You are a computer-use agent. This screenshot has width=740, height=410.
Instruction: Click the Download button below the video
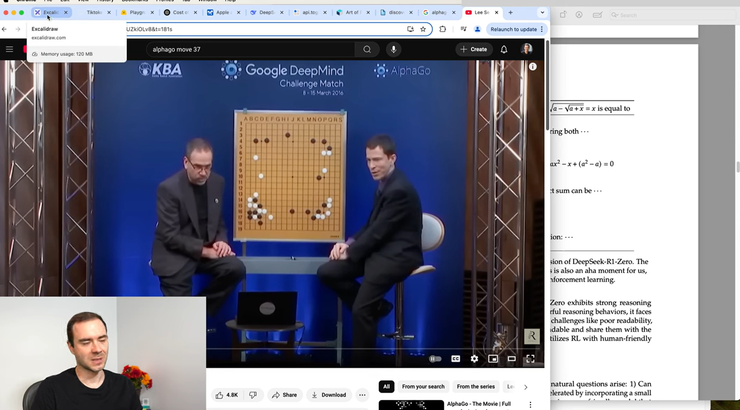tap(328, 395)
